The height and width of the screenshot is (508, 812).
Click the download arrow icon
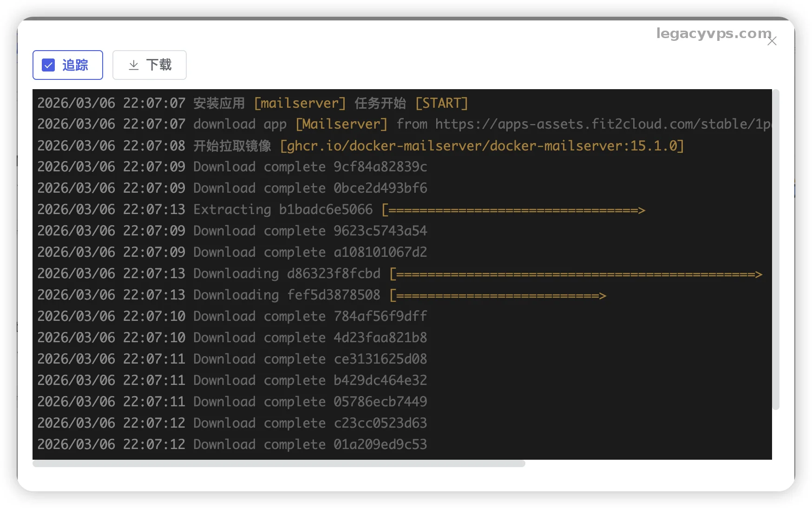[x=134, y=65]
